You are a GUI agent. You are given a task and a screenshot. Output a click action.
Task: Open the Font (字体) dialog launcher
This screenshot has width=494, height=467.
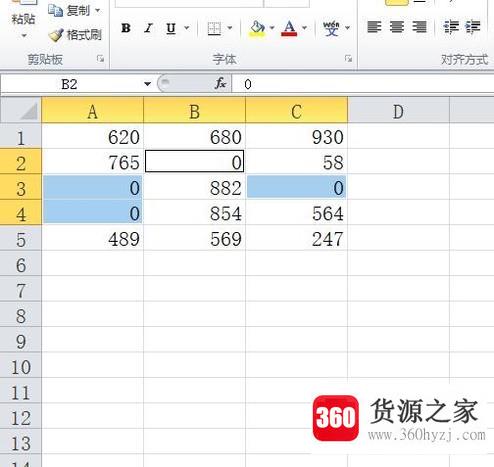[x=348, y=59]
